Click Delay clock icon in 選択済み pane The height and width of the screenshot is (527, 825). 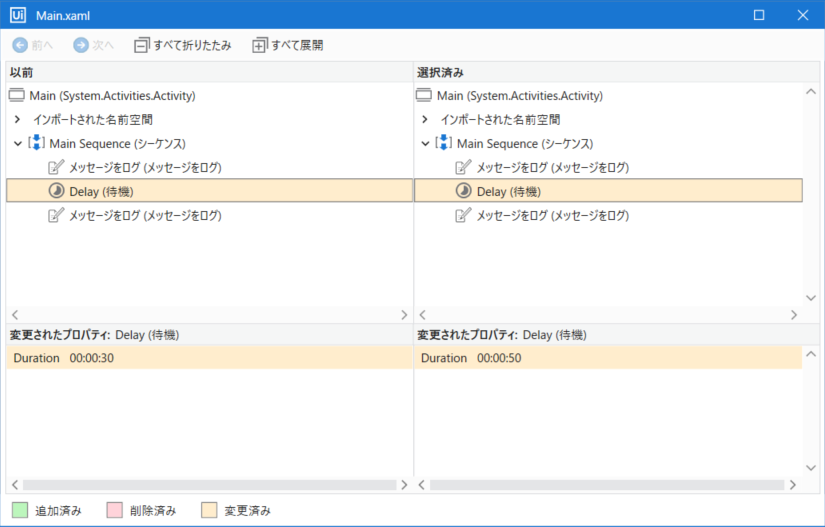(x=464, y=190)
